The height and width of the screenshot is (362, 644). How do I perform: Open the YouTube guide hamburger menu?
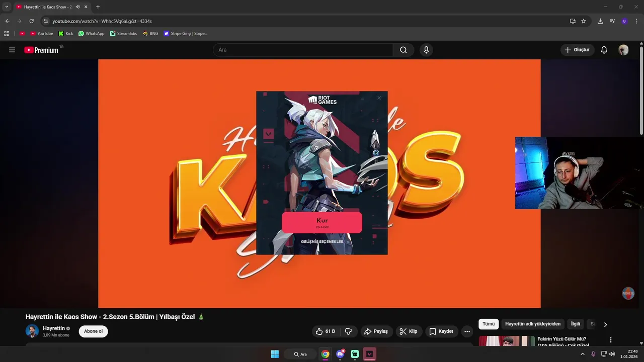coord(12,50)
